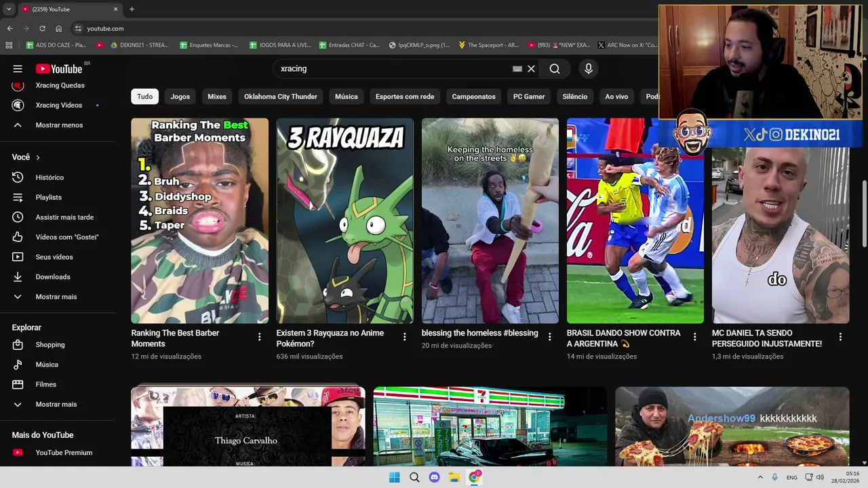Open the Andershow99 pizza video thumbnail

coord(732,426)
